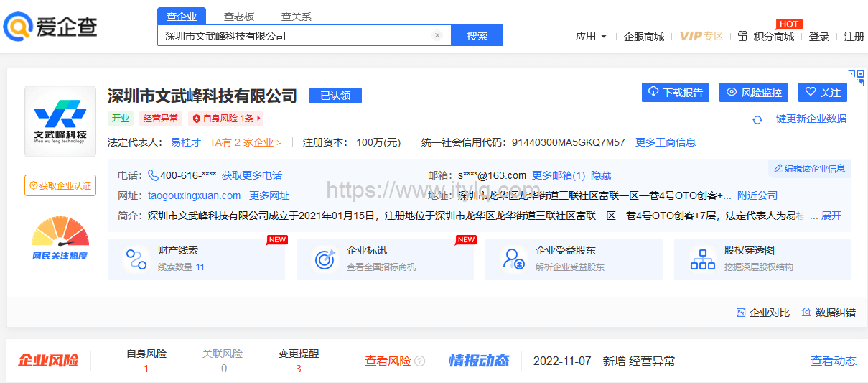Open 自身风险 count in 企业风险

point(146,361)
